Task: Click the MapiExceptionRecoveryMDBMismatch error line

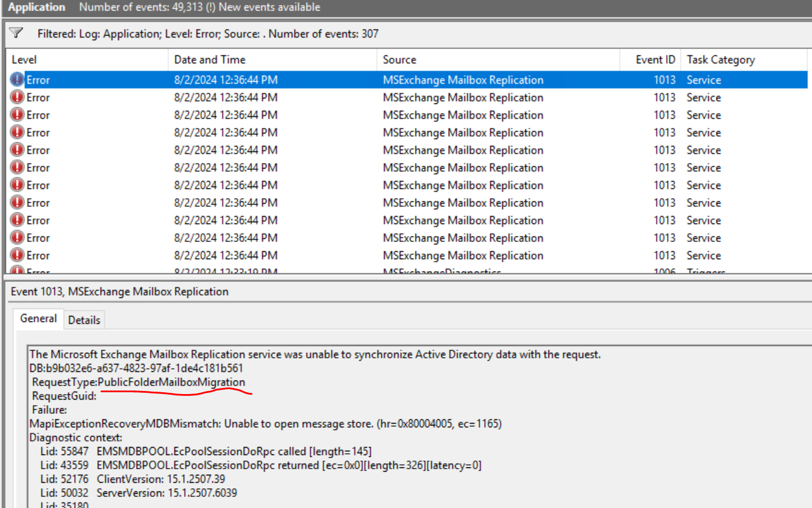Action: click(265, 424)
